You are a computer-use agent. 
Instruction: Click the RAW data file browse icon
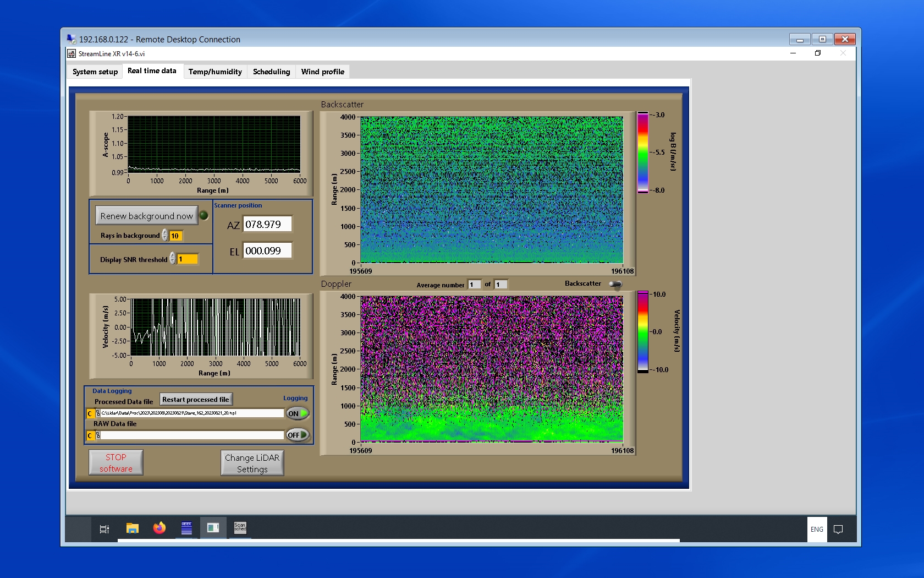(98, 435)
